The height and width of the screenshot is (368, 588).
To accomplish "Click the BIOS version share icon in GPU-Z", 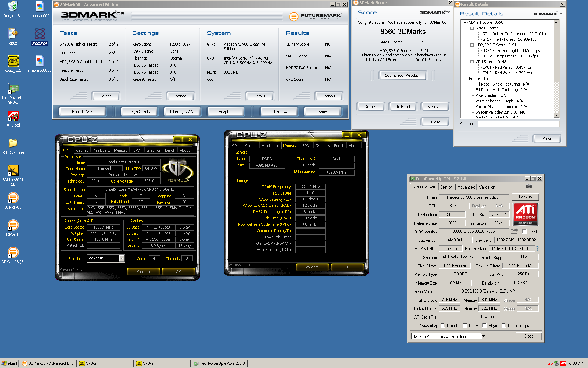I will (x=514, y=231).
